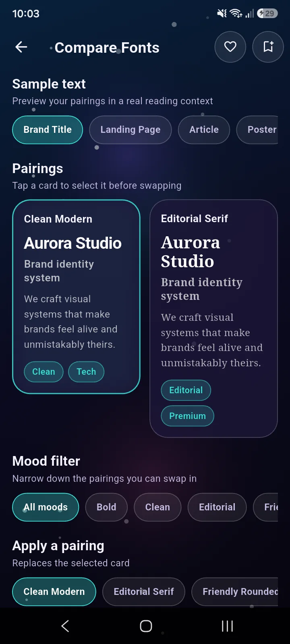This screenshot has height=644, width=290.
Task: Tap Tech tag on Clean Modern card
Action: [86, 372]
